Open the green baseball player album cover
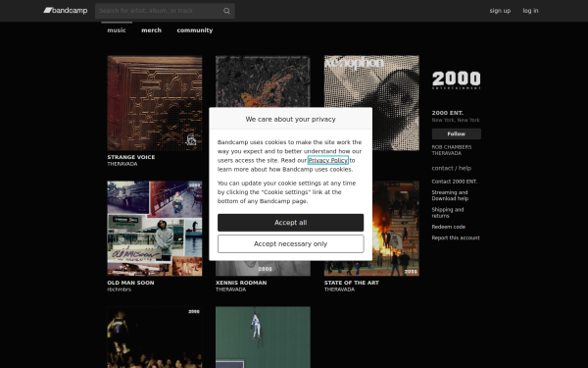The height and width of the screenshot is (368, 588). (263, 338)
